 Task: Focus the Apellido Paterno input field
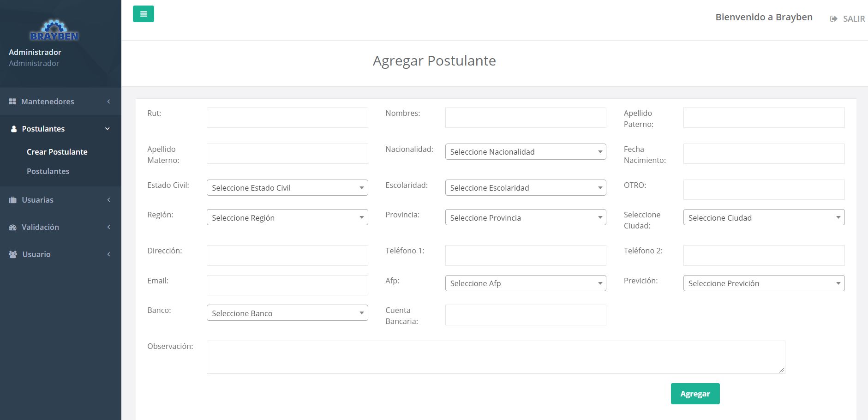pyautogui.click(x=764, y=118)
